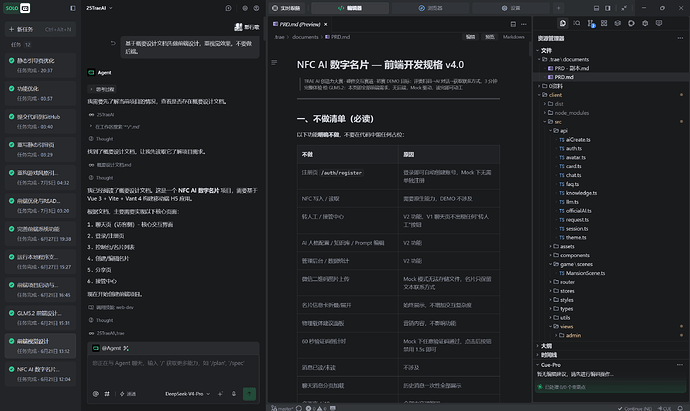This screenshot has height=411, width=690.
Task: Collapse the task list sidebar panel
Action: 73,8
